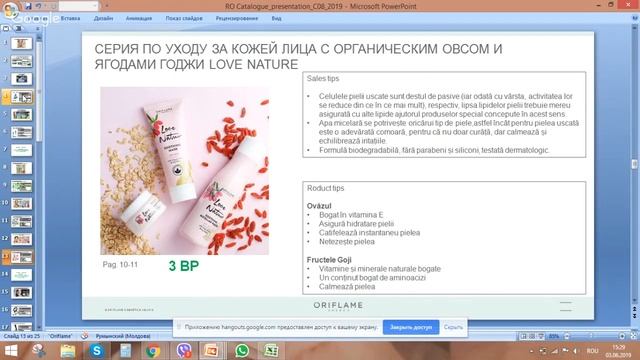The image size is (640, 360).
Task: Open the Показ слайдов ribbon tab
Action: 184,18
